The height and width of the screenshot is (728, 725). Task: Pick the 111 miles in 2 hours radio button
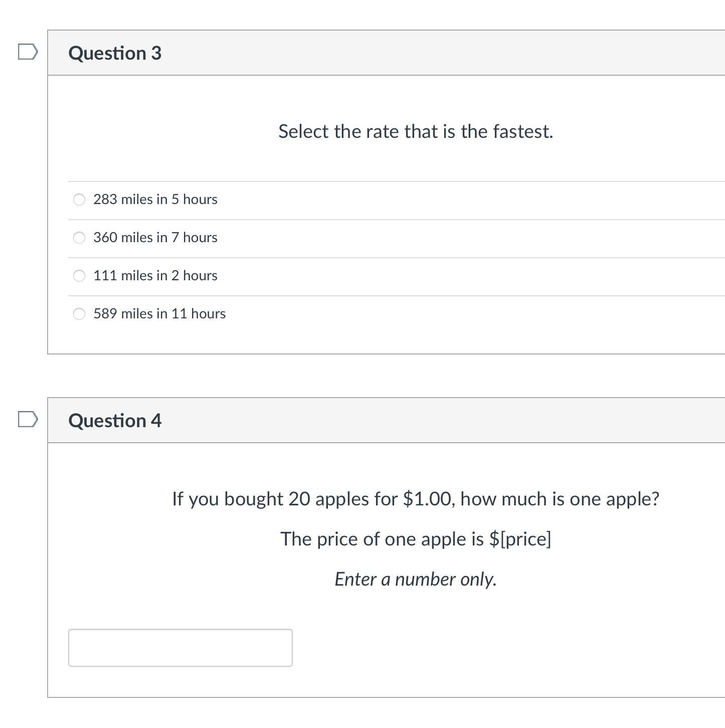(x=79, y=276)
